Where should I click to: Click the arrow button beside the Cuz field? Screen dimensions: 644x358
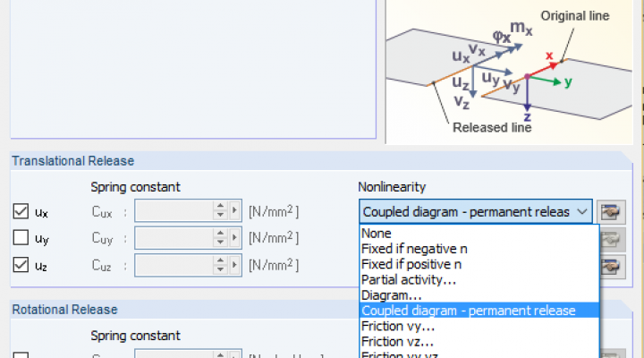[x=235, y=266]
